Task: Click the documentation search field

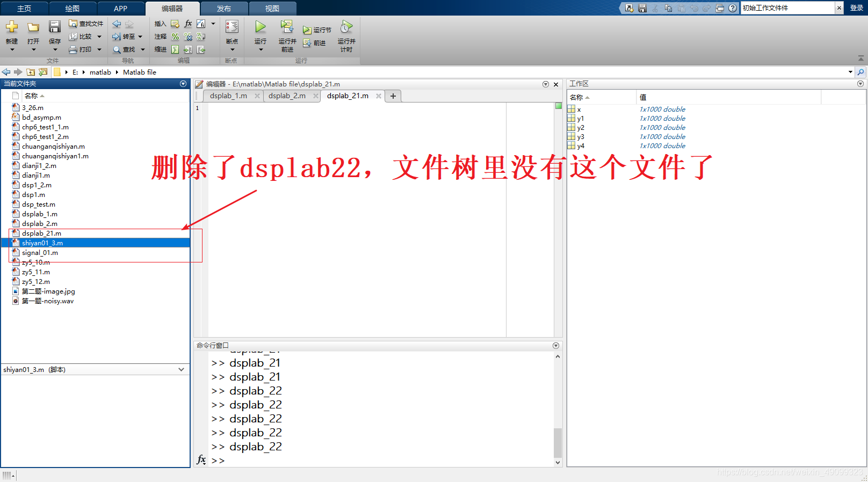Action: (x=787, y=8)
